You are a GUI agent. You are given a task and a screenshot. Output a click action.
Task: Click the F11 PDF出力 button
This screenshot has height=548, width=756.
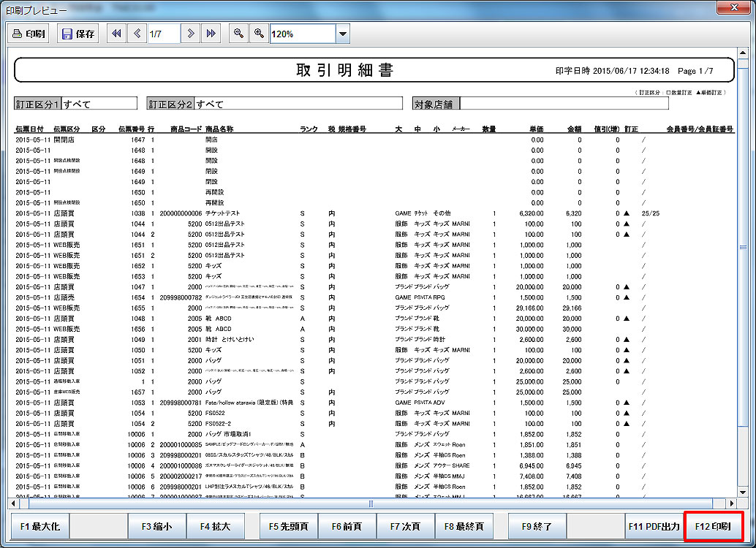click(654, 526)
